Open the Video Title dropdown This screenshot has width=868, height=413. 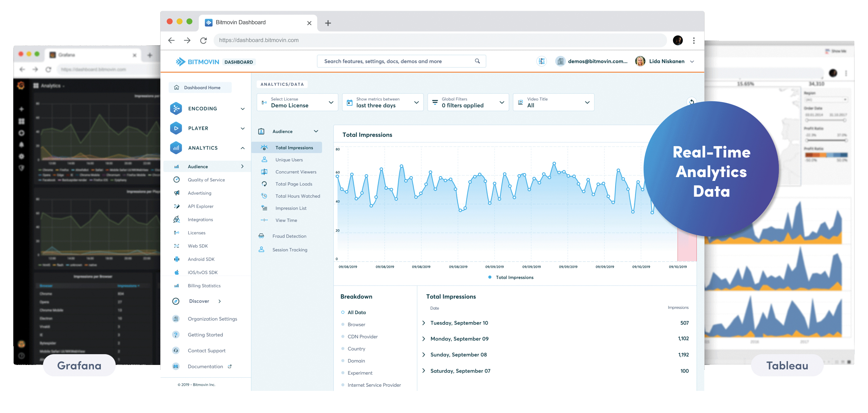tap(553, 102)
